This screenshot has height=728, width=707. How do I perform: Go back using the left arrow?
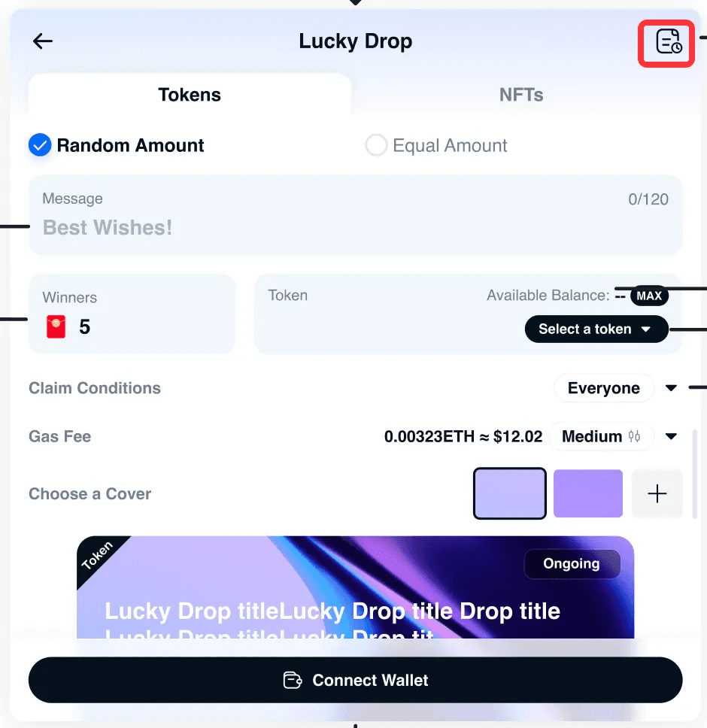coord(43,41)
